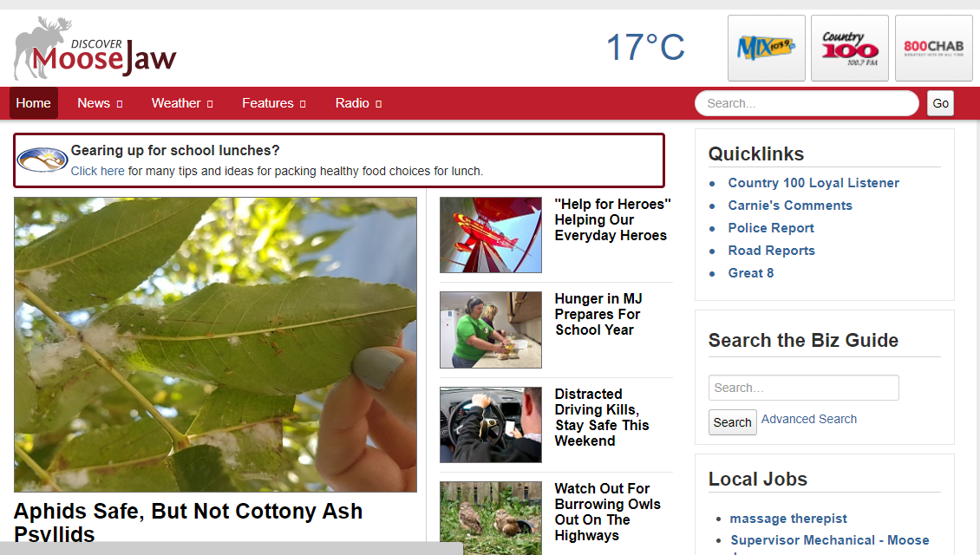Viewport: 980px width, 555px height.
Task: Open the Mix 103.9 radio station logo
Action: click(767, 48)
